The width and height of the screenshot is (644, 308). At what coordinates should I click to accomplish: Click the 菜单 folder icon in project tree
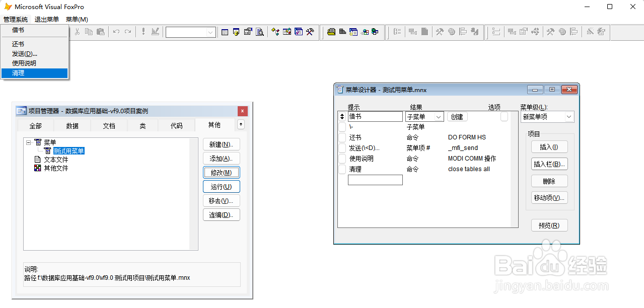(38, 142)
